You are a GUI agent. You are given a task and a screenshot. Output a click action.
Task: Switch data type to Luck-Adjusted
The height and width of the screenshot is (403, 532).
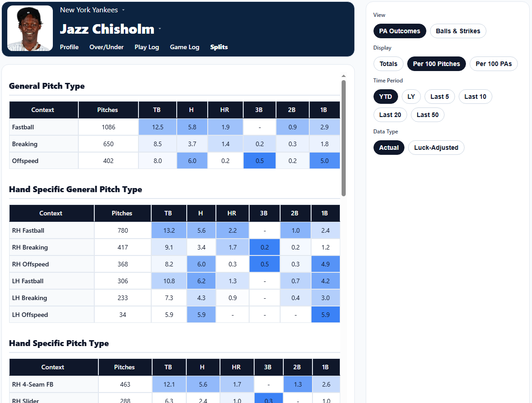[436, 148]
